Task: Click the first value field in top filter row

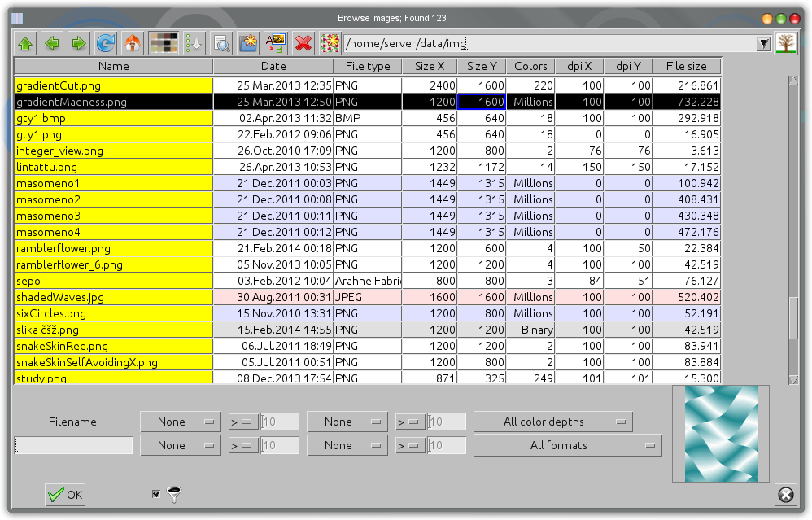Action: tap(280, 422)
